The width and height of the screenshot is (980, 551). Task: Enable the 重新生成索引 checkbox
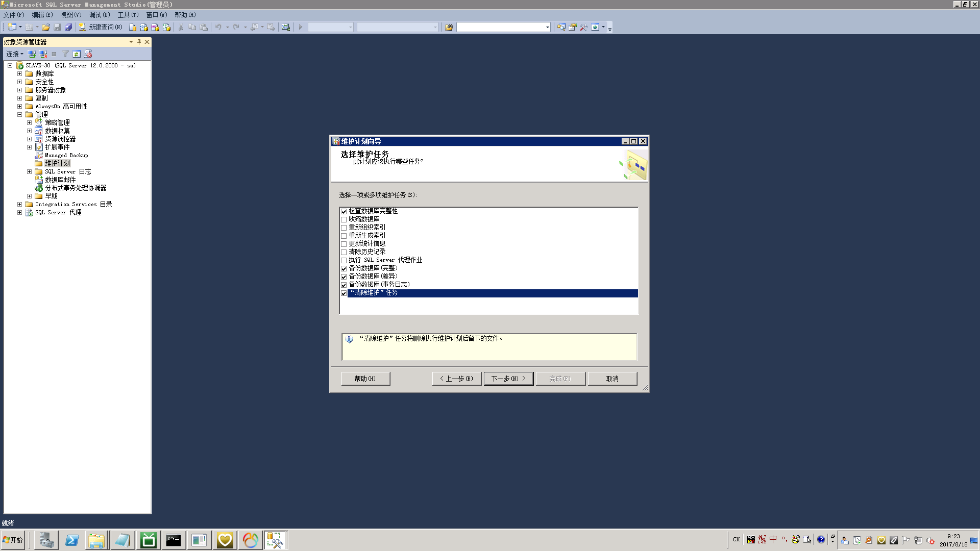pyautogui.click(x=344, y=236)
